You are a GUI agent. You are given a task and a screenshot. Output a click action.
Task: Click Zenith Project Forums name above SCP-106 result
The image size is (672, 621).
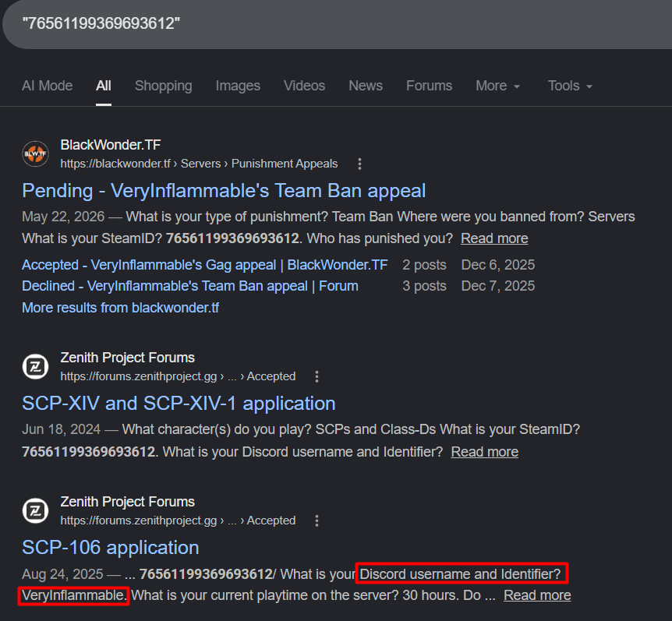click(x=127, y=502)
